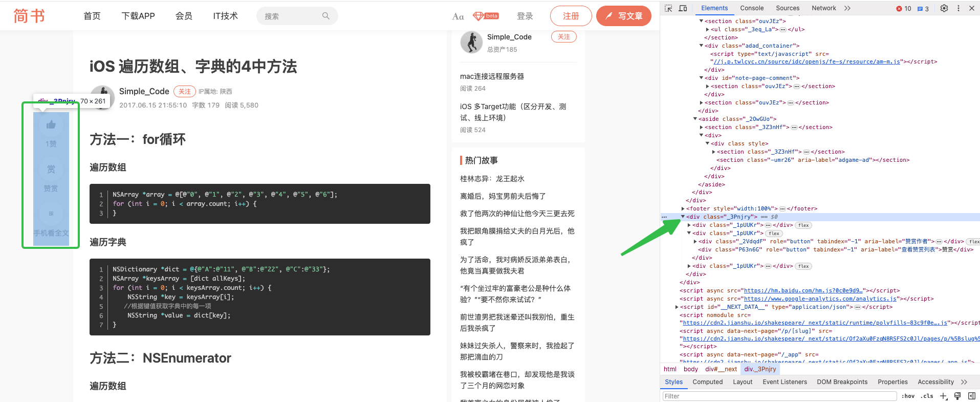Screen dimensions: 980x402
Task: Open hot story 桂林志异：龙王起水
Action: [492, 179]
